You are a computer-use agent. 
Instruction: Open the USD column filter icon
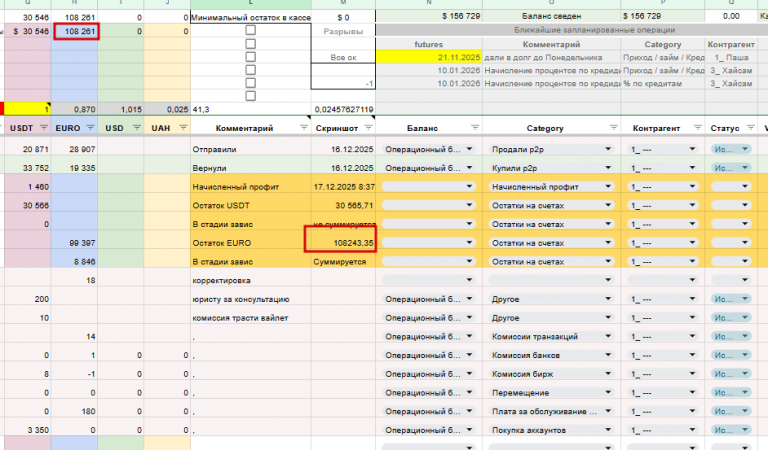137,128
